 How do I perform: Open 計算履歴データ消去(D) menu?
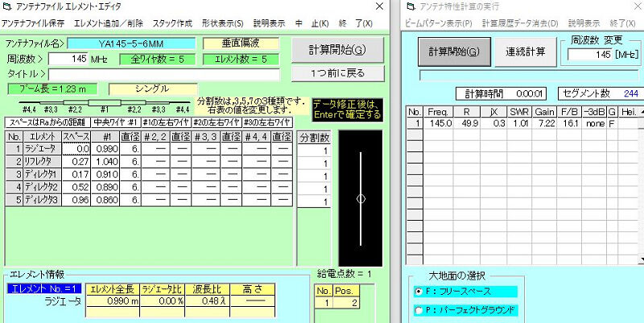pos(520,23)
